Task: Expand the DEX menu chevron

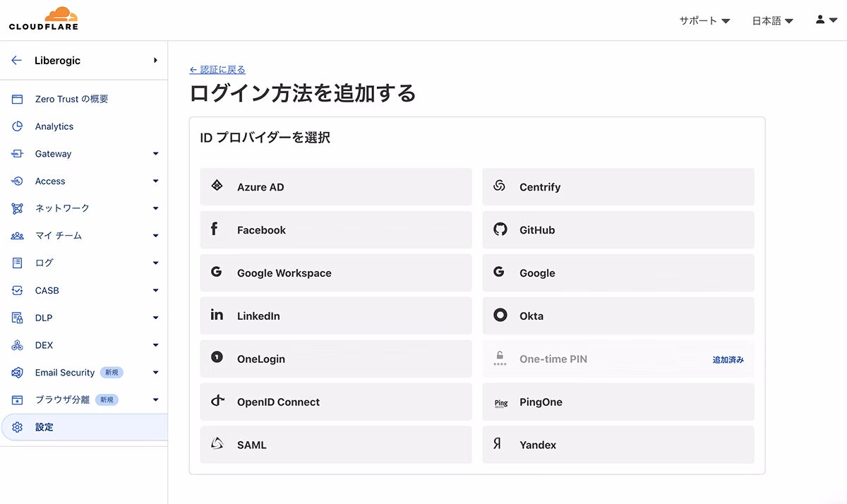Action: tap(155, 345)
